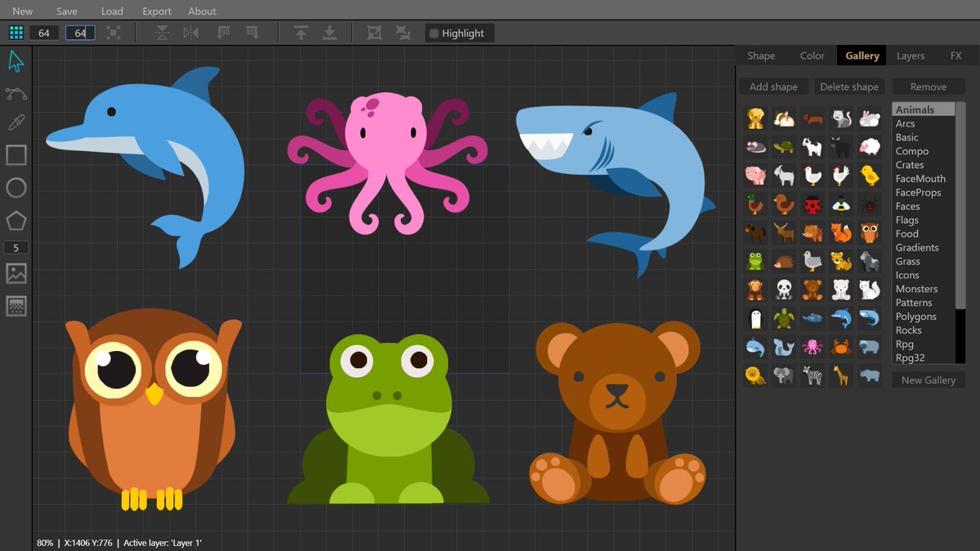This screenshot has width=980, height=551.
Task: Pick the bee icon in gallery
Action: click(841, 204)
